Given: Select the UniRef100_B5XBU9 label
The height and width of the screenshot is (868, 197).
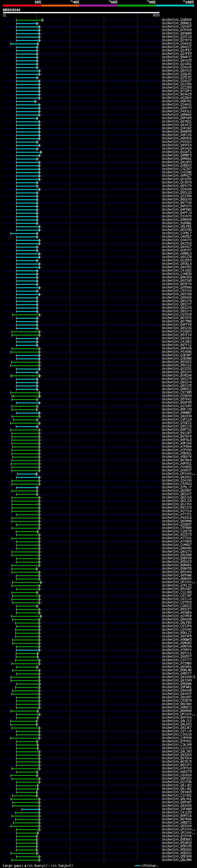Looking at the screenshot, I should (x=177, y=843).
